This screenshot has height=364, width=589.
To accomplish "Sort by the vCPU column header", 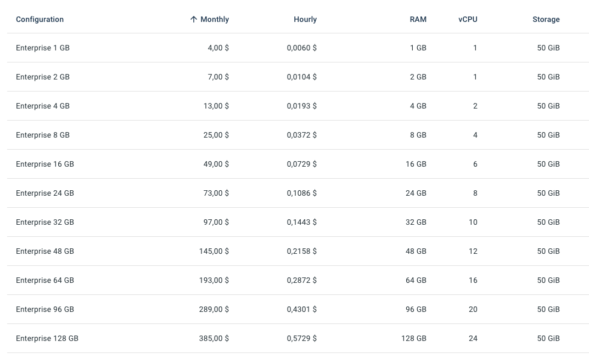I will [x=468, y=20].
